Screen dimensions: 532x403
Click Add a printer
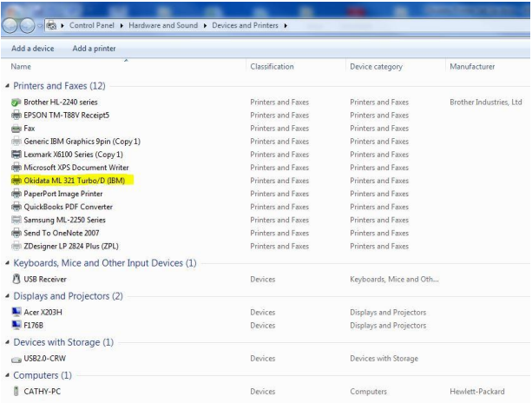point(94,49)
